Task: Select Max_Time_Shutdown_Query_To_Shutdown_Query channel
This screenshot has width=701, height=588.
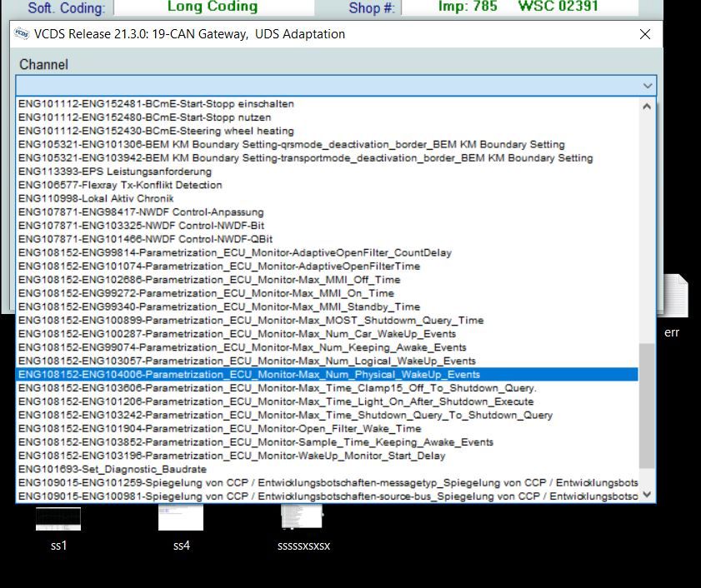Action: (327, 415)
